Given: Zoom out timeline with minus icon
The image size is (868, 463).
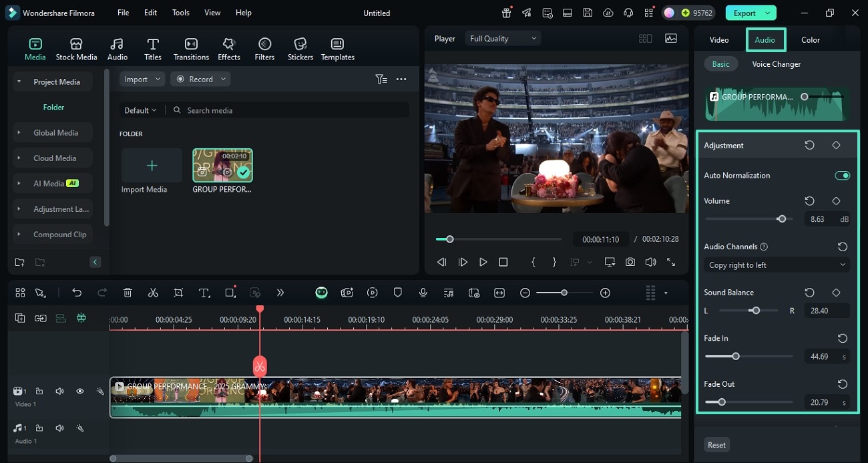Looking at the screenshot, I should point(525,293).
